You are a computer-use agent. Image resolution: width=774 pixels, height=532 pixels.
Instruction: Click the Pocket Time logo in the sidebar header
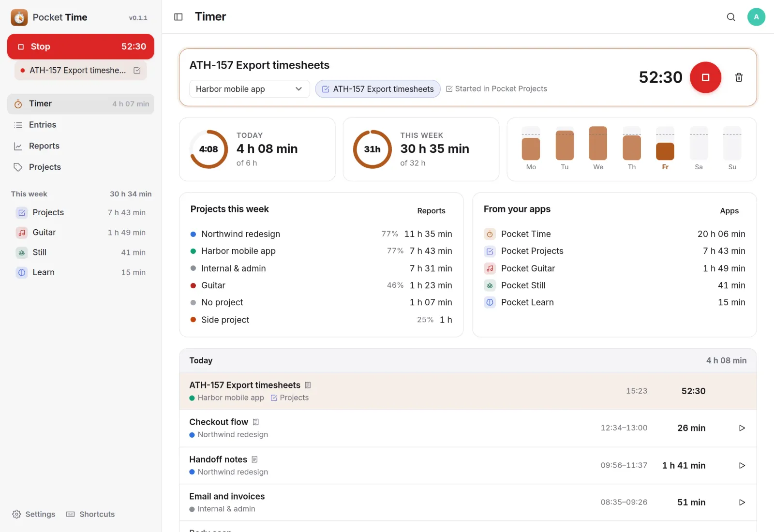(19, 17)
